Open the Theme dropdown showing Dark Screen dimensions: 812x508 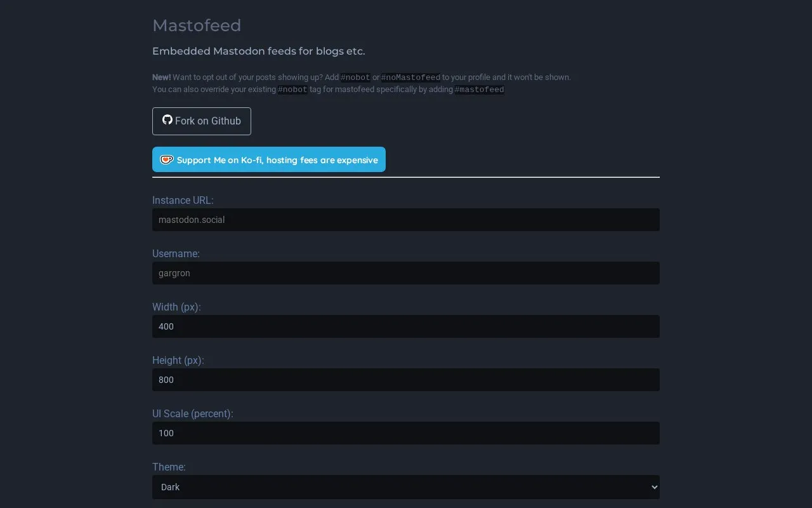406,487
